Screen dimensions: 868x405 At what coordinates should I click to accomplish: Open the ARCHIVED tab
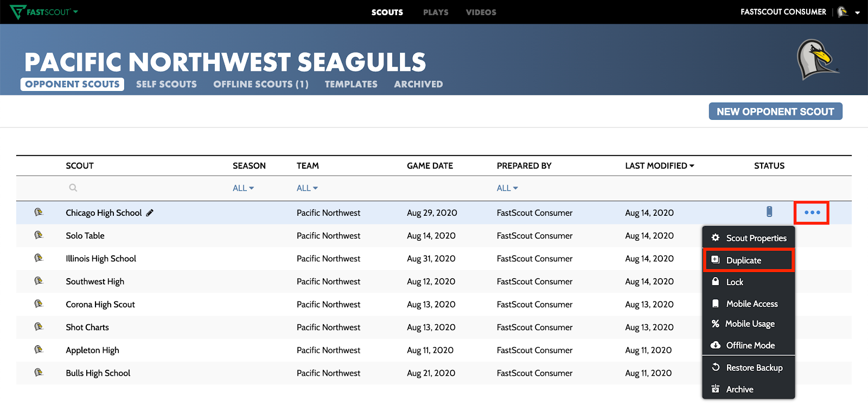418,84
